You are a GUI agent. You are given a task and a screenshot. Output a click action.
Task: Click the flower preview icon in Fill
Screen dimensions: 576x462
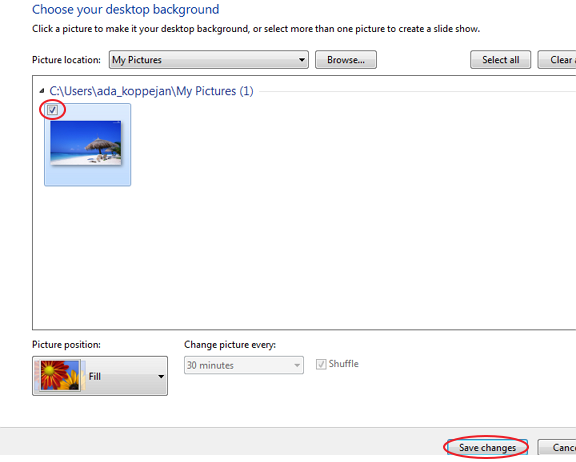(x=60, y=375)
